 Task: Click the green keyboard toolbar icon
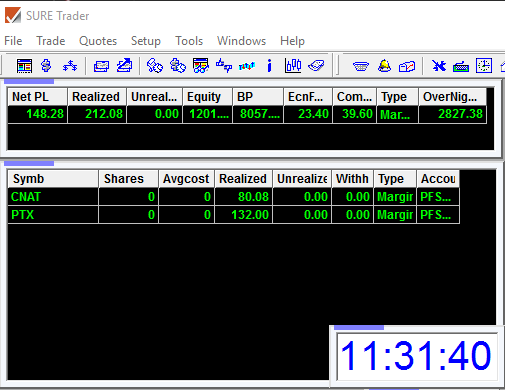click(461, 67)
